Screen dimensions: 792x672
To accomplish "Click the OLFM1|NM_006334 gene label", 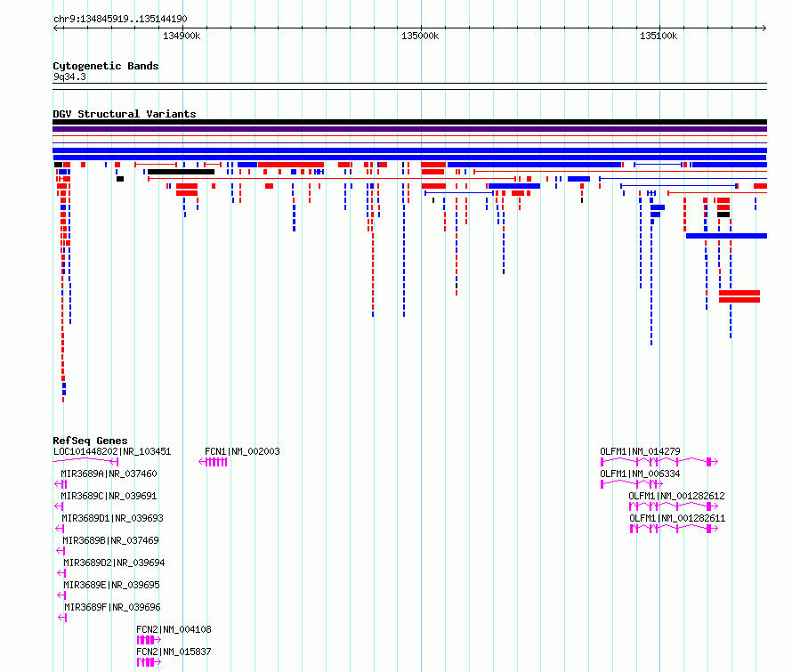I will 640,474.
